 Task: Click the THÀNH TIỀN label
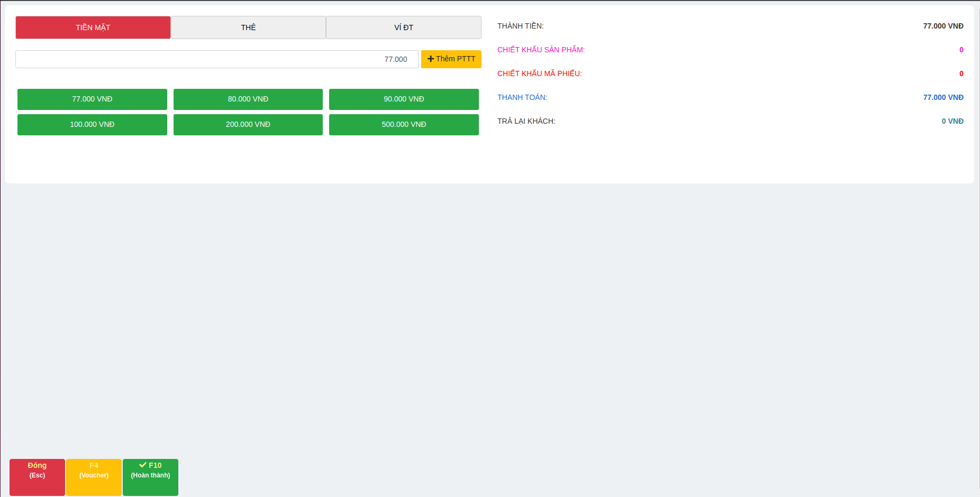point(520,26)
